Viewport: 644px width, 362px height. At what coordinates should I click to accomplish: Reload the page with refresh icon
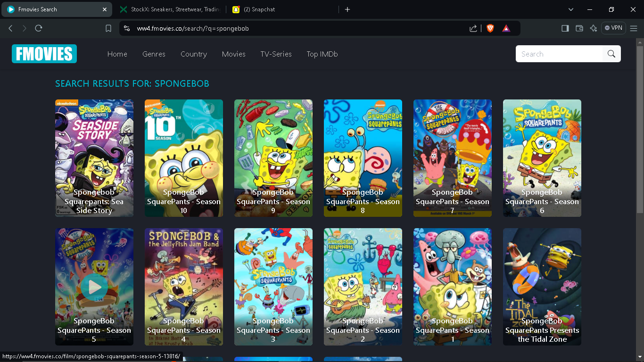coord(39,28)
